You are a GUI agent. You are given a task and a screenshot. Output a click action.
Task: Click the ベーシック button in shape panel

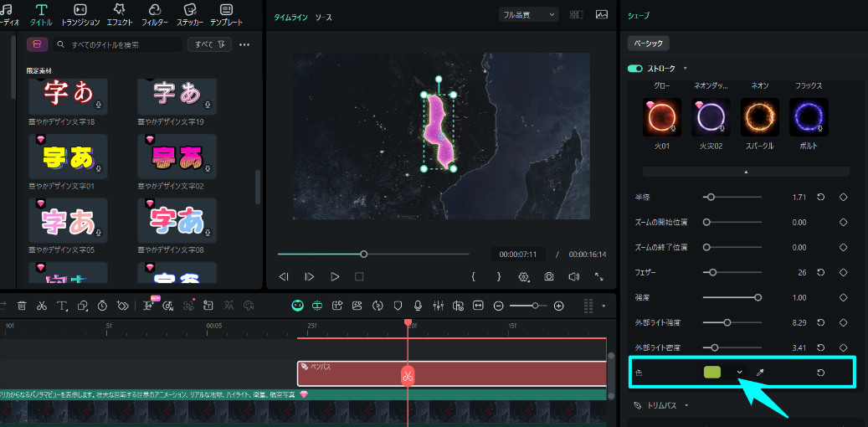(x=648, y=43)
